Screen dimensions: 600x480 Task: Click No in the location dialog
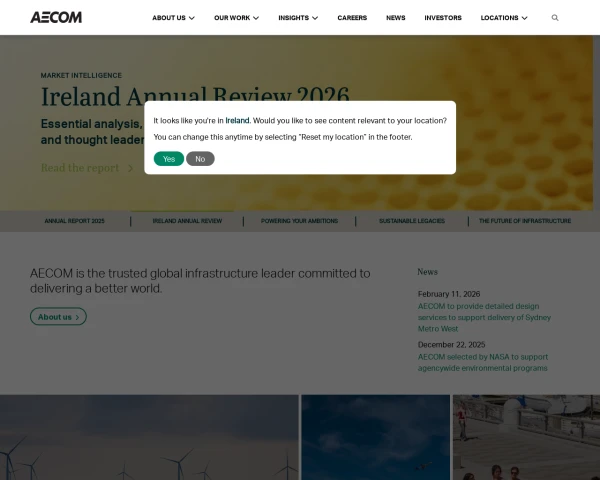pos(200,158)
